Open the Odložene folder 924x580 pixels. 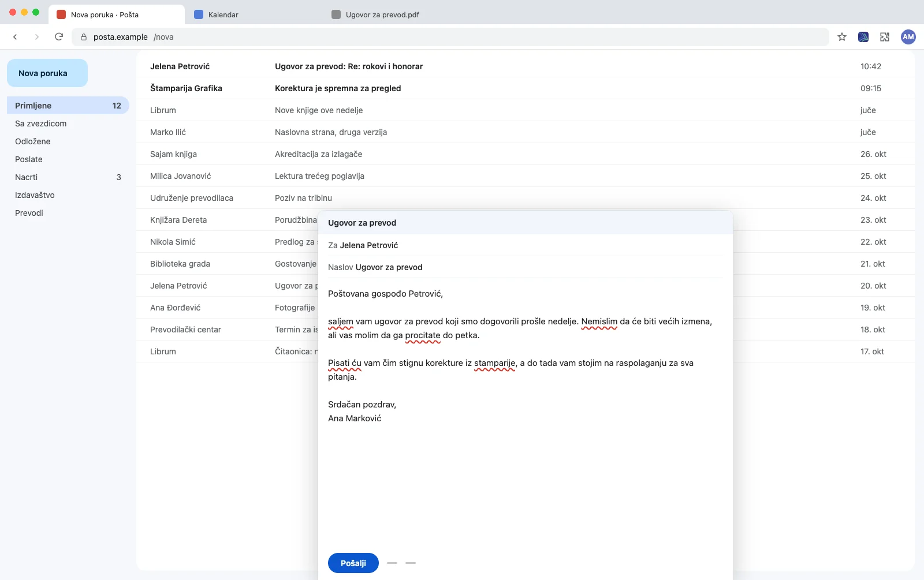click(x=68, y=141)
